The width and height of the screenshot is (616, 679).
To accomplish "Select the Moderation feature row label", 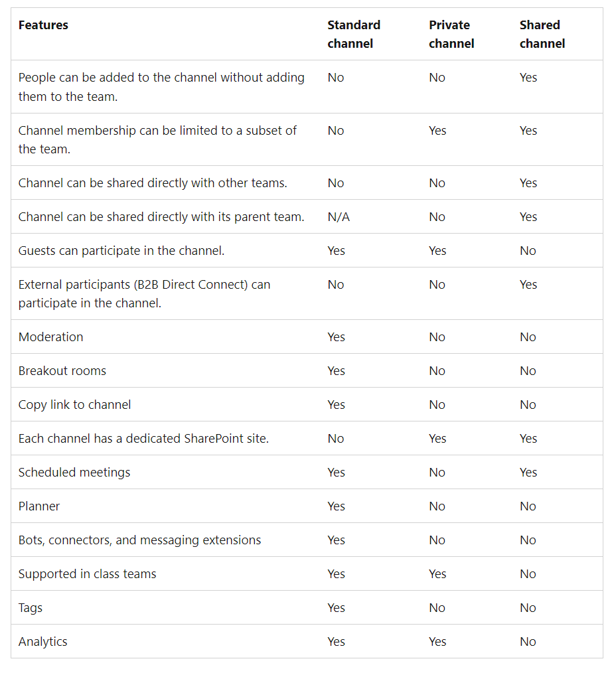I will tap(51, 337).
